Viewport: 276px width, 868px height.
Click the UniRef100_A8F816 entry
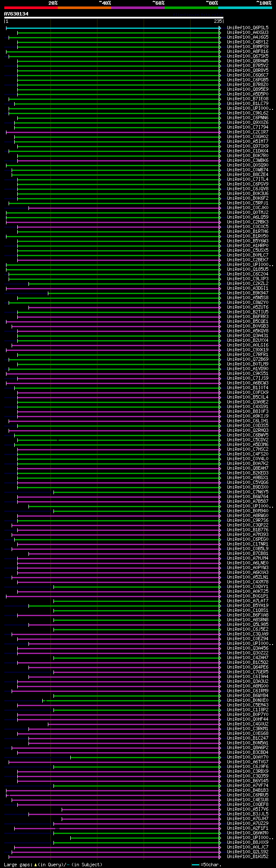click(248, 52)
